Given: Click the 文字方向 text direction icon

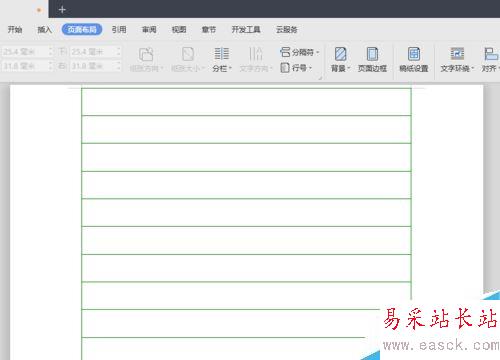Looking at the screenshot, I should click(x=256, y=54).
